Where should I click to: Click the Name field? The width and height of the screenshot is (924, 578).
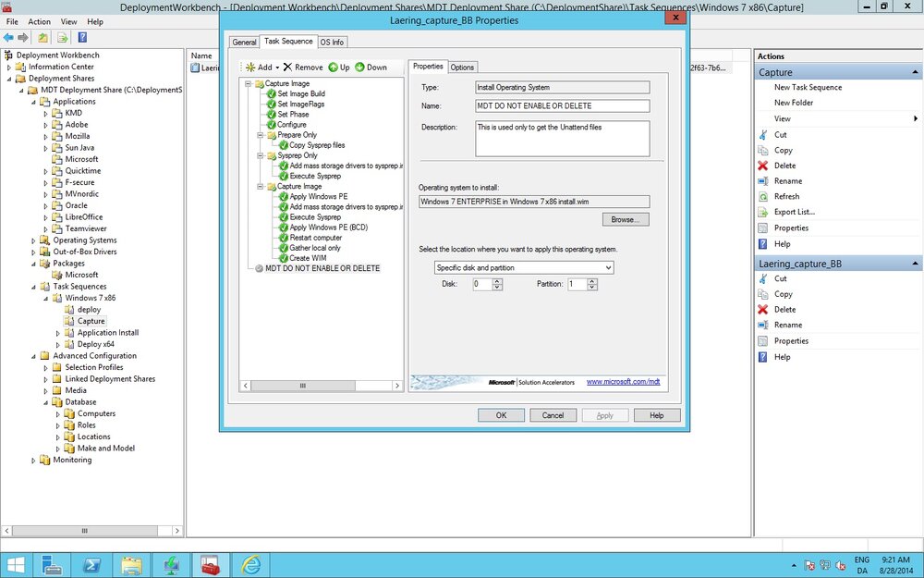click(x=562, y=106)
